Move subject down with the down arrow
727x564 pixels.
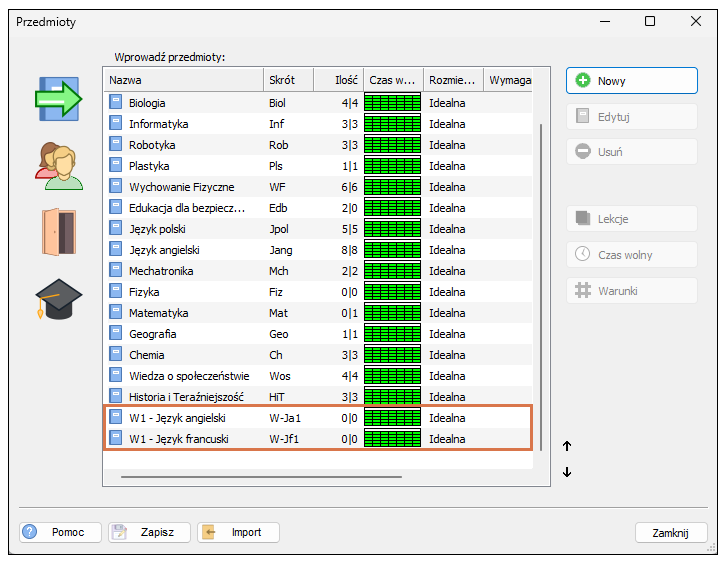567,472
